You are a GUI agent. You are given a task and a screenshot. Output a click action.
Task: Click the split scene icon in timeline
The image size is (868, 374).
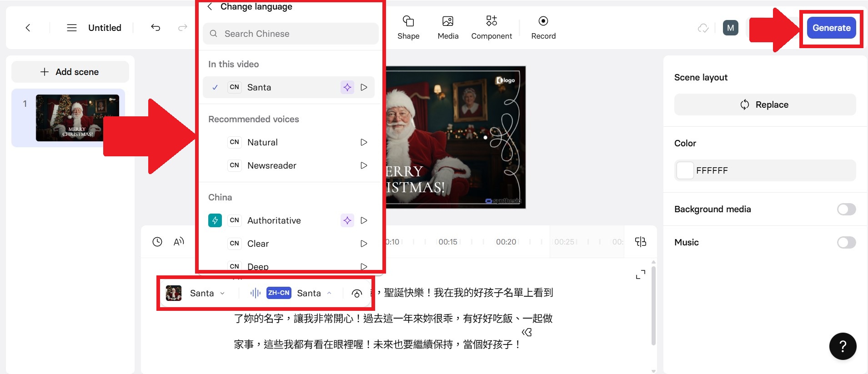point(641,242)
